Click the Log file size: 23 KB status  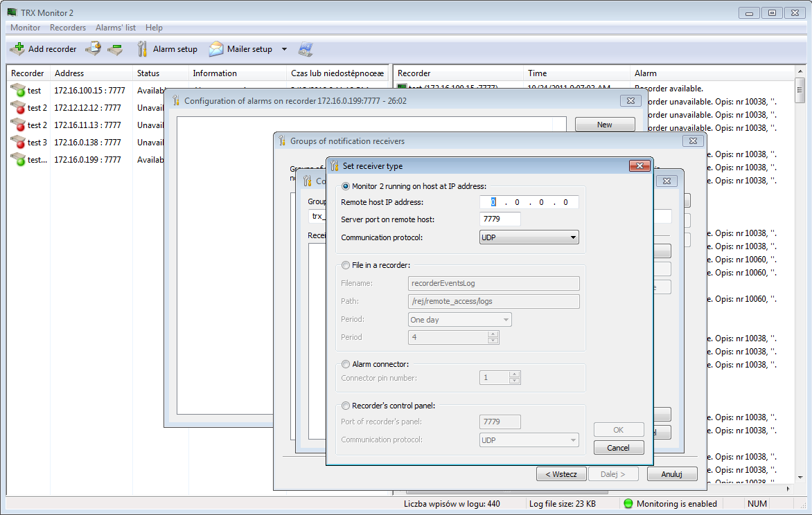coord(563,504)
